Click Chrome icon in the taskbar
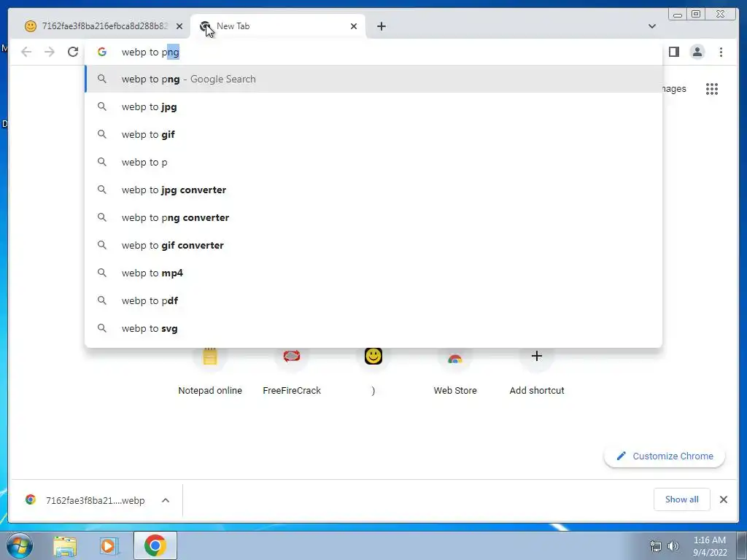This screenshot has width=747, height=560. point(155,545)
